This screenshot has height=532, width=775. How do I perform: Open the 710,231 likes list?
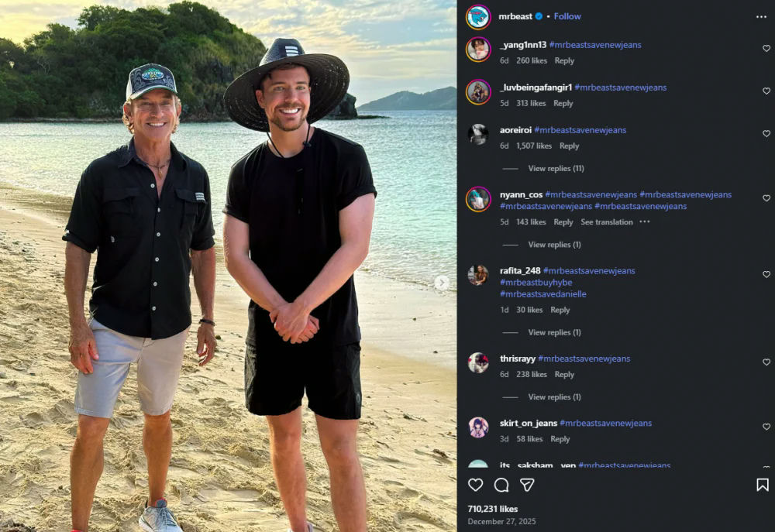click(493, 509)
